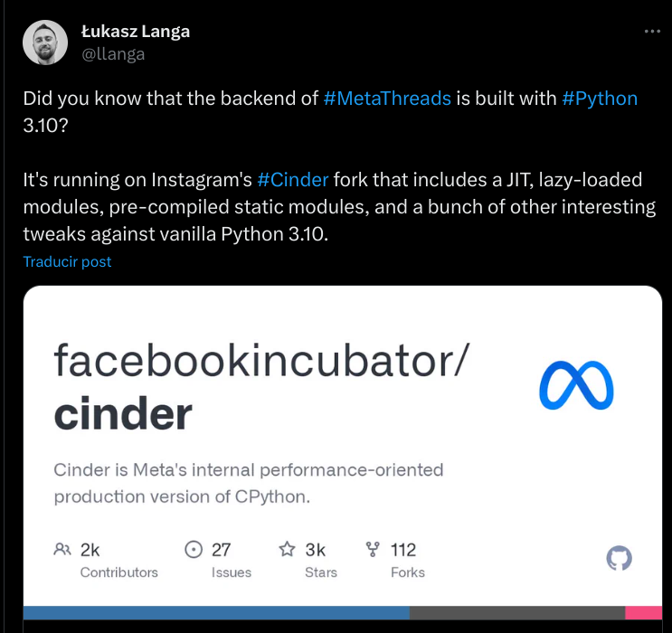
Task: Click the stars icon
Action: point(287,549)
